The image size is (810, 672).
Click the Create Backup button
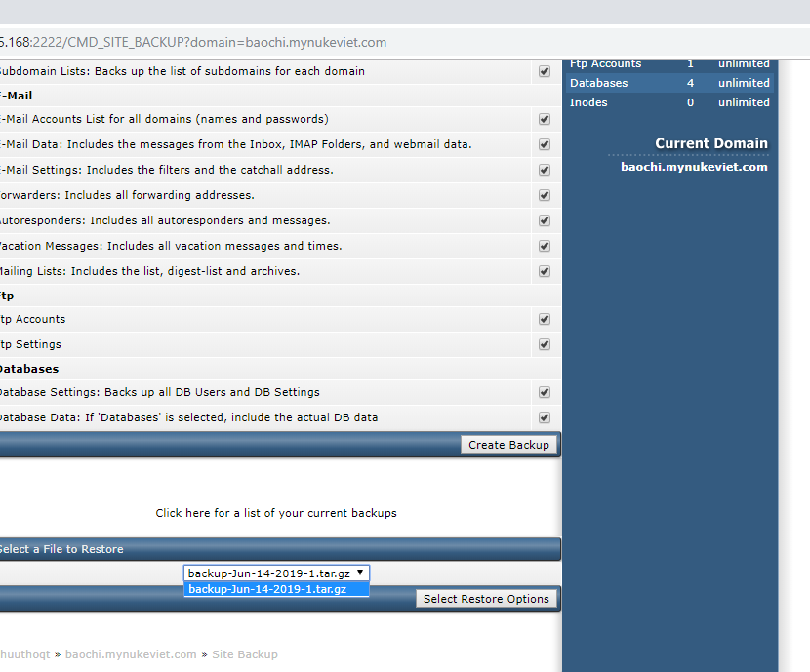[x=508, y=445]
